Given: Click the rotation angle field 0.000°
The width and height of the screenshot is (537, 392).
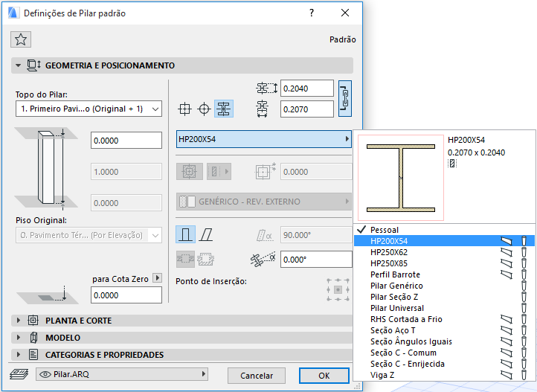Looking at the screenshot, I should point(316,260).
